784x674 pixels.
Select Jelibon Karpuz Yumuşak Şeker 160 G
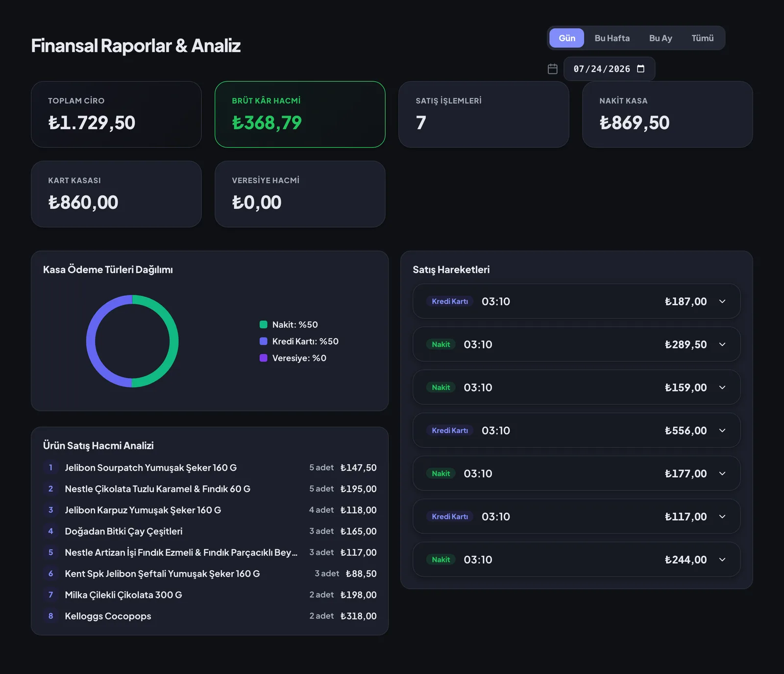click(210, 510)
